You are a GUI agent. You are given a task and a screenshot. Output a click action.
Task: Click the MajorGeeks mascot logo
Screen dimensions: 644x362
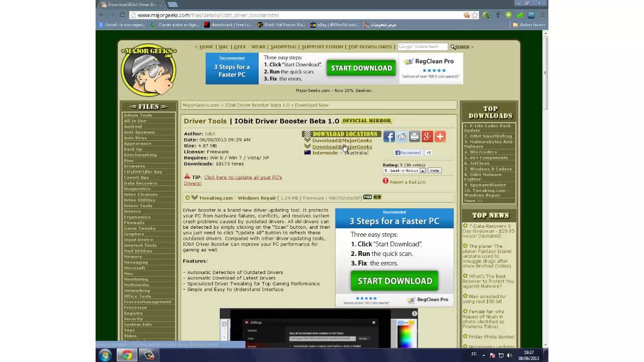click(x=149, y=70)
